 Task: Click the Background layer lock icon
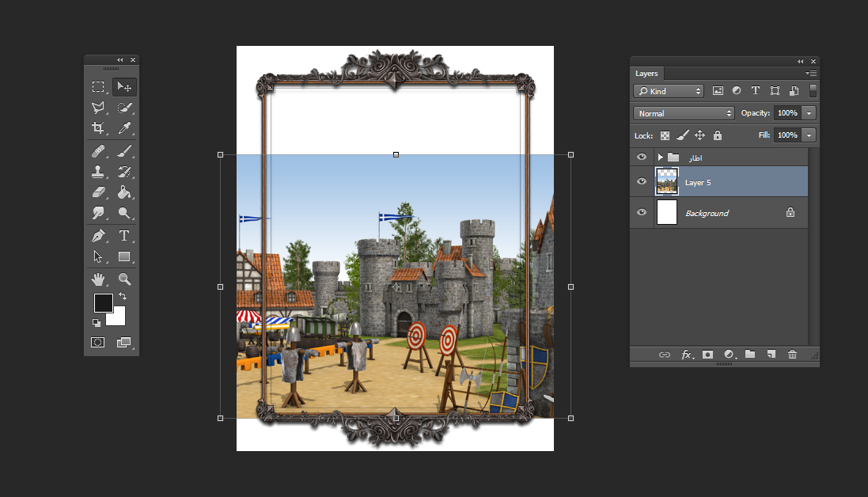click(x=790, y=213)
